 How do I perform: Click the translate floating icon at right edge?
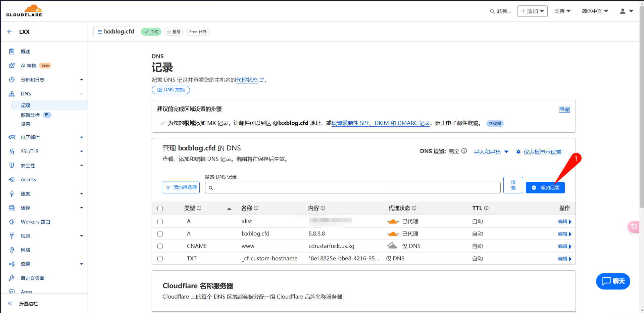[x=634, y=227]
